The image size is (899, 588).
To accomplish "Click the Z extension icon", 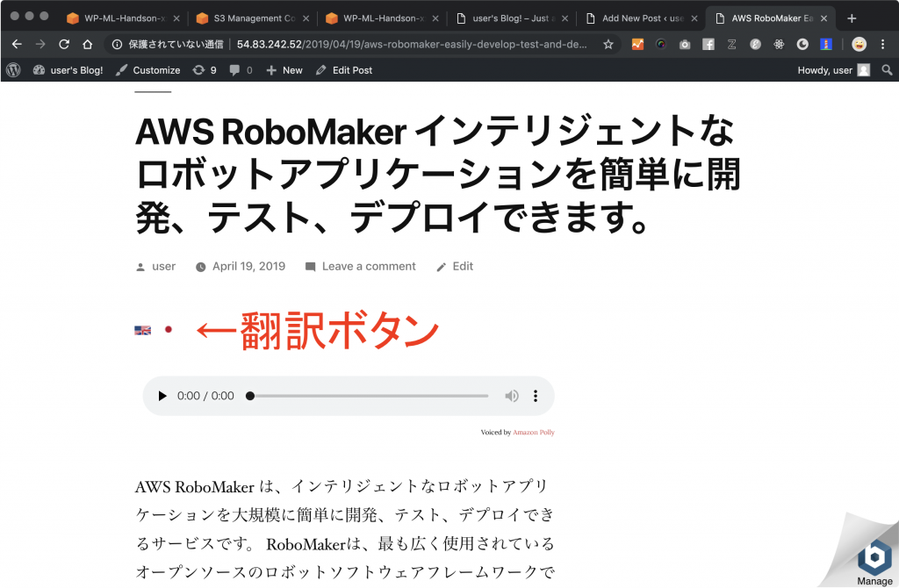I will tap(731, 44).
